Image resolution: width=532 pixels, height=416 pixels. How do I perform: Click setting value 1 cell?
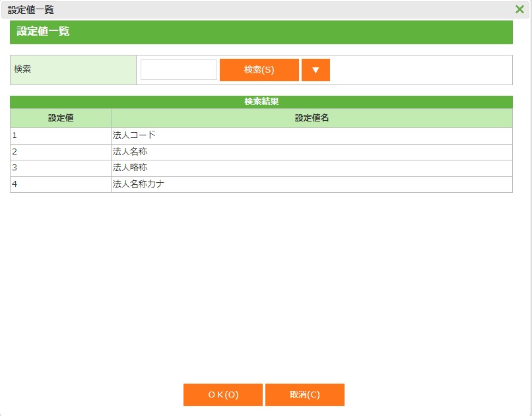point(61,136)
